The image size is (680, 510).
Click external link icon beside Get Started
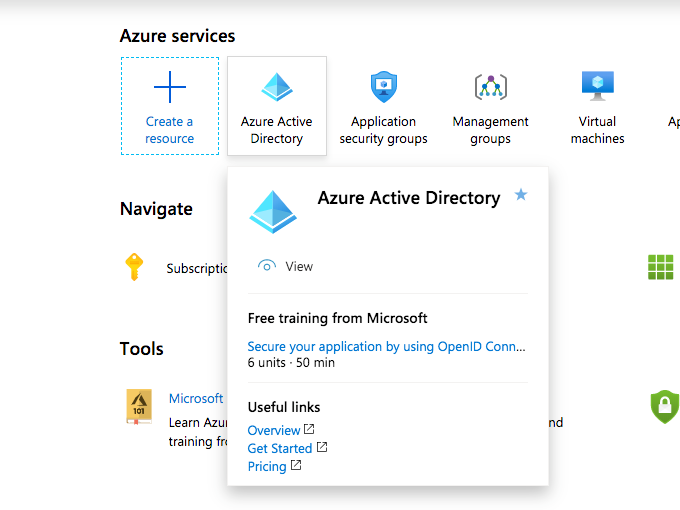pos(322,447)
